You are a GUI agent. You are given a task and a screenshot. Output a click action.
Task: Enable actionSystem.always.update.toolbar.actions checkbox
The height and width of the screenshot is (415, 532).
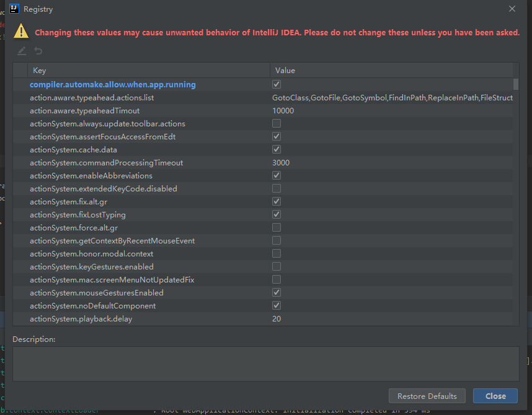click(x=277, y=123)
